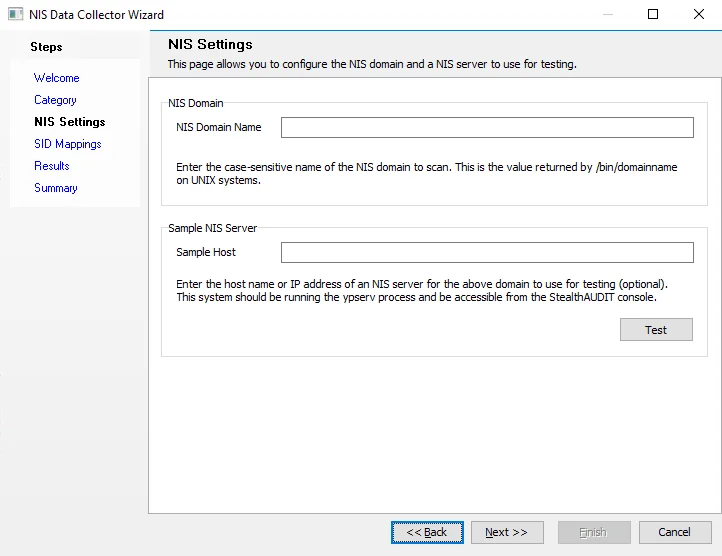Screen dimensions: 722x556
Task: Click into the Sample Host field
Action: click(x=487, y=252)
